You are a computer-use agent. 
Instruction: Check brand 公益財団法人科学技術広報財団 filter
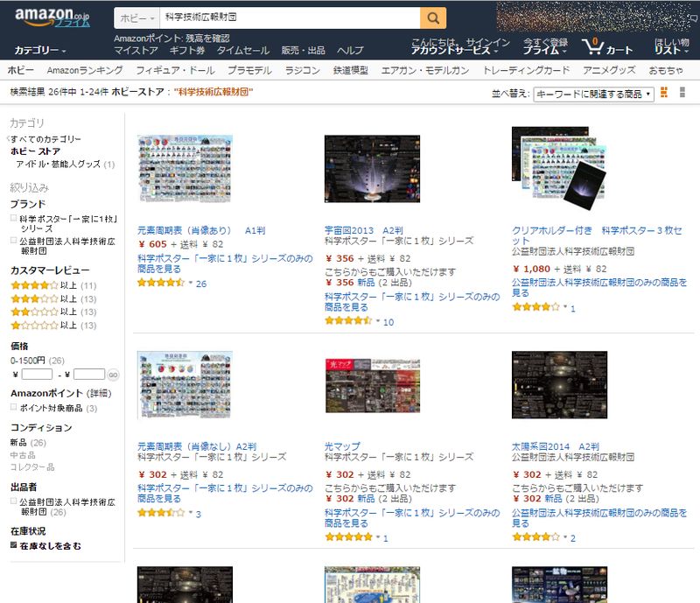tap(14, 241)
